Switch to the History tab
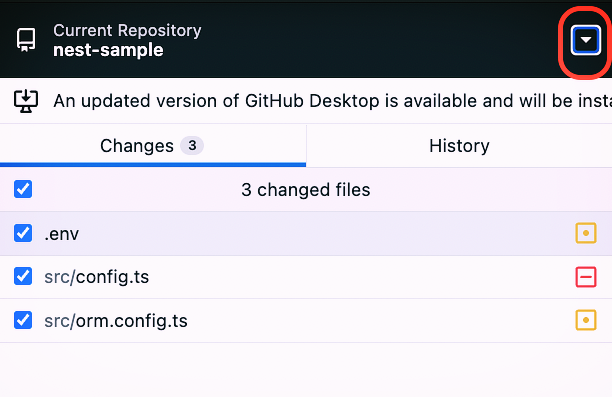 click(x=459, y=146)
